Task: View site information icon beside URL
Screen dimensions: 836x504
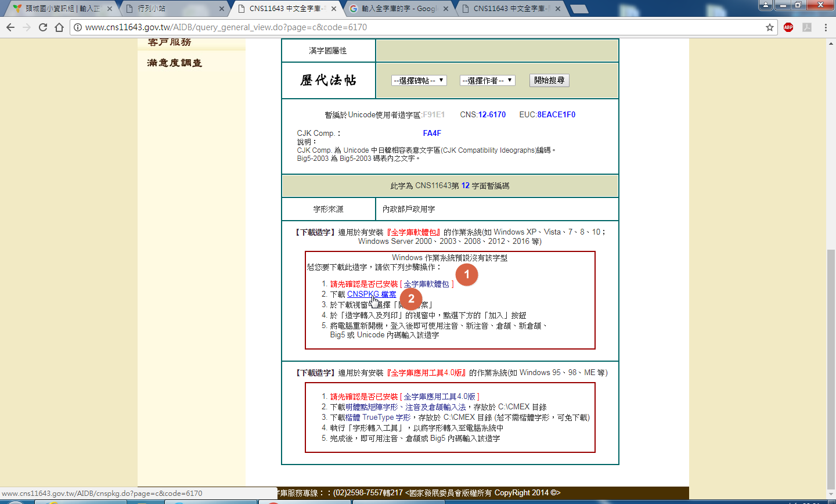Action: tap(78, 27)
